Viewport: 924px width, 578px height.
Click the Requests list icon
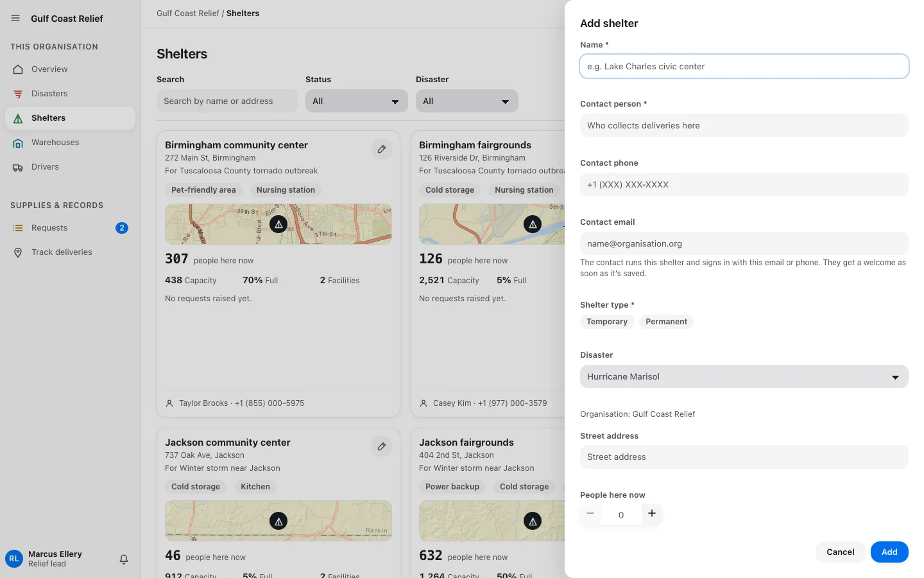coord(18,228)
